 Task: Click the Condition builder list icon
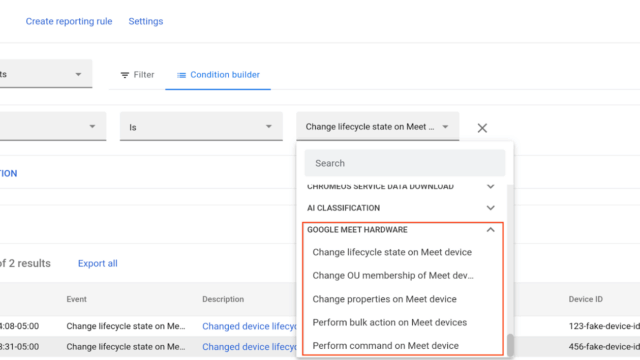[x=181, y=75]
